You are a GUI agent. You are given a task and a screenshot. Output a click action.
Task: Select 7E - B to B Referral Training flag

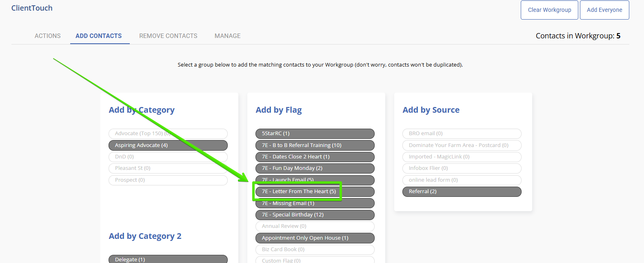(x=315, y=145)
